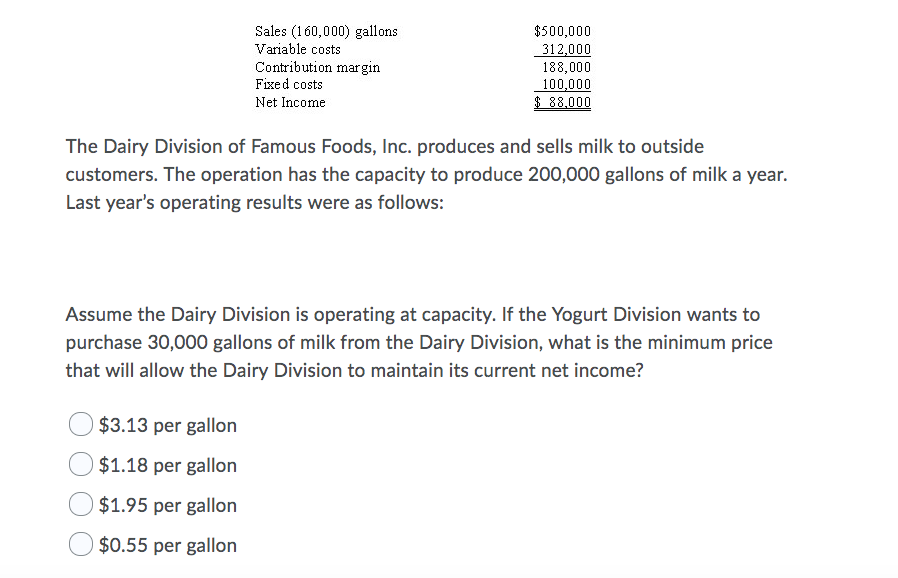Click the $500,000 sales figure

tap(564, 30)
